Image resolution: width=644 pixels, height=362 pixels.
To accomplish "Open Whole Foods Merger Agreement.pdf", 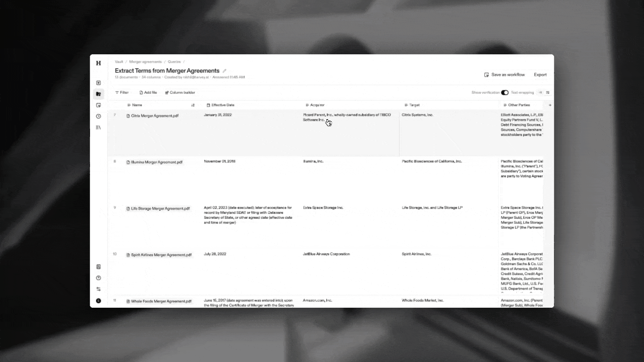I will coord(158,301).
